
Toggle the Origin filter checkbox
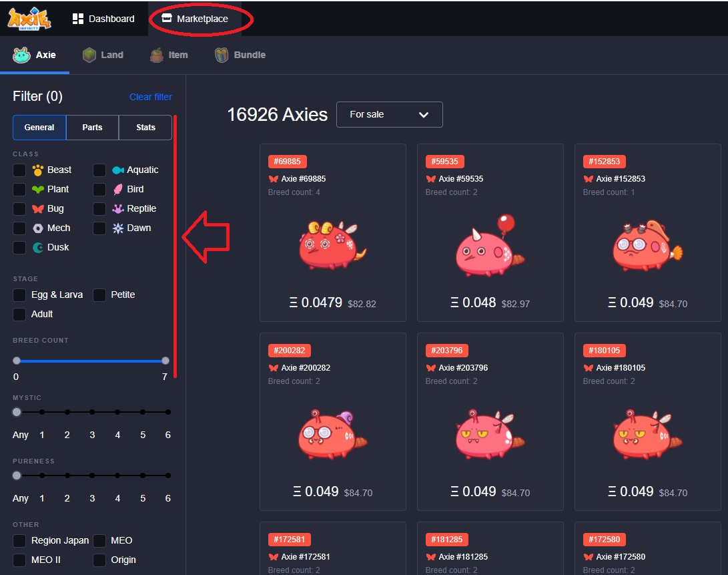pyautogui.click(x=99, y=560)
